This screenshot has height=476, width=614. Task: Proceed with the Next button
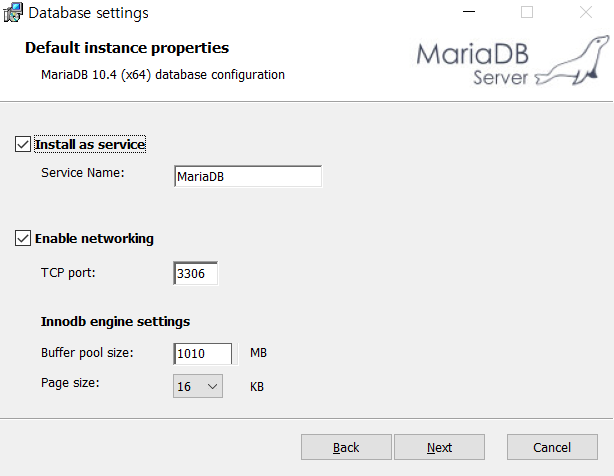(439, 447)
